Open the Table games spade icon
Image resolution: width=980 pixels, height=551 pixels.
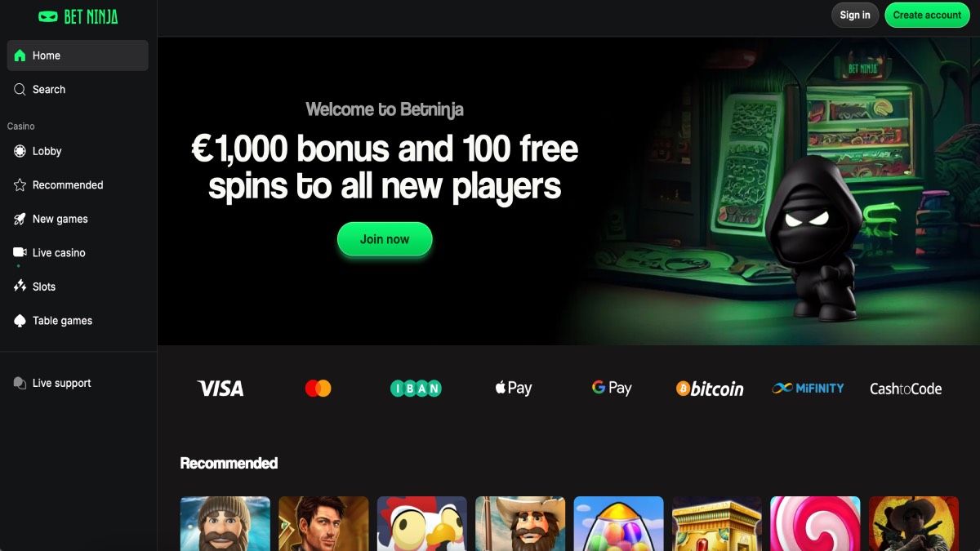click(20, 321)
